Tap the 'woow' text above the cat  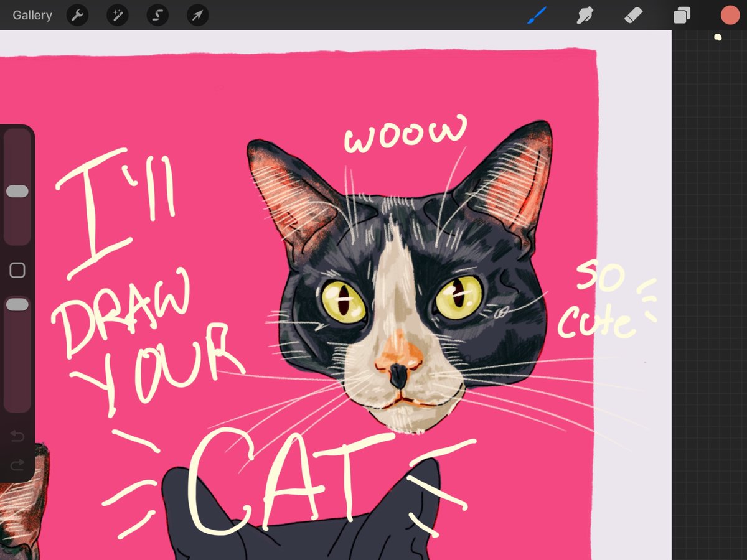click(405, 134)
